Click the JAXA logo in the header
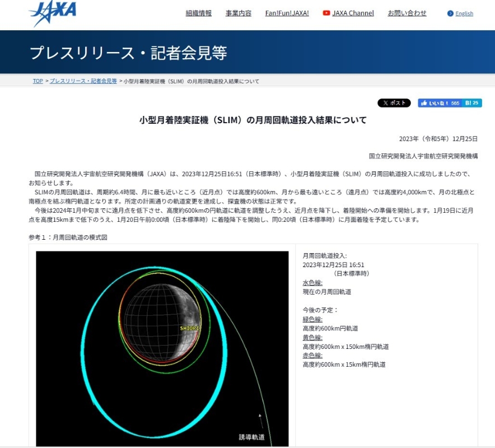 click(x=53, y=13)
